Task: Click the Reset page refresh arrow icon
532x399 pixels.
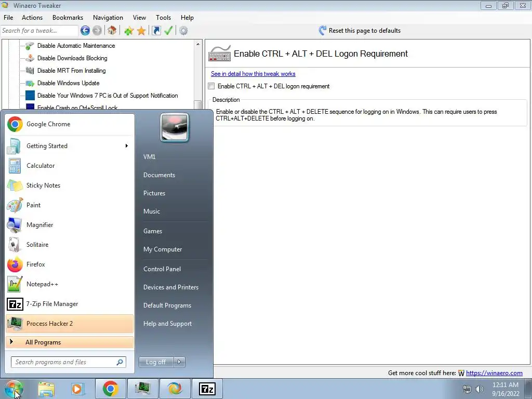Action: (x=322, y=31)
